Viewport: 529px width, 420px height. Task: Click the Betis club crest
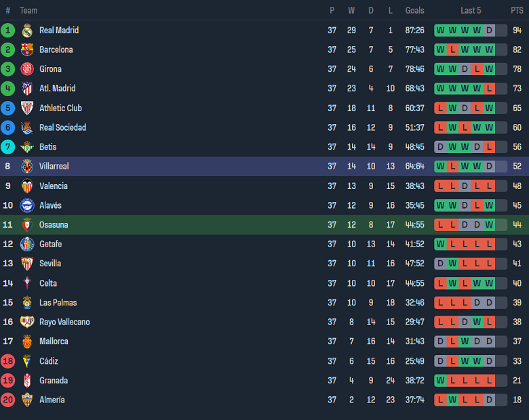coord(27,147)
